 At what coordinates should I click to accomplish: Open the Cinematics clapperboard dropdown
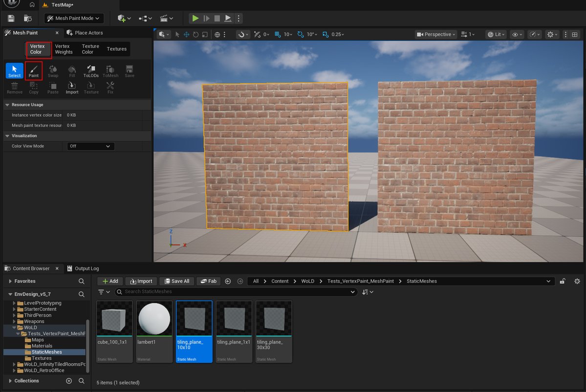[x=166, y=18]
